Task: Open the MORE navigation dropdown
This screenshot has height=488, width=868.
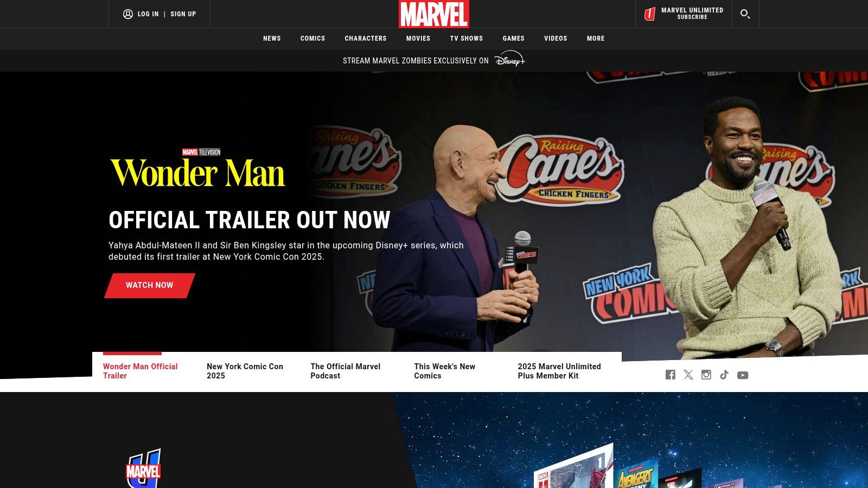Action: (x=595, y=38)
